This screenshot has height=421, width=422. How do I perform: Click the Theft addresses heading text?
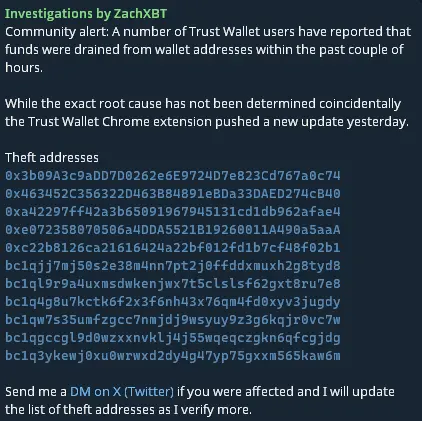[52, 158]
